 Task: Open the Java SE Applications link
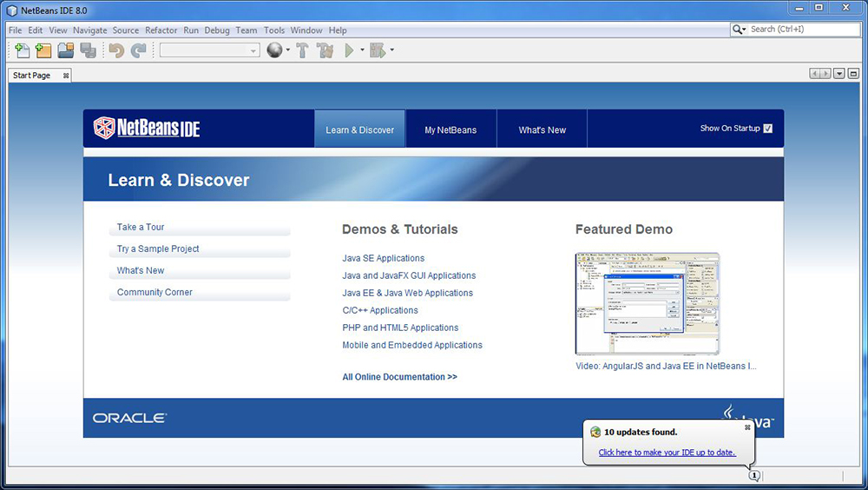(x=383, y=258)
